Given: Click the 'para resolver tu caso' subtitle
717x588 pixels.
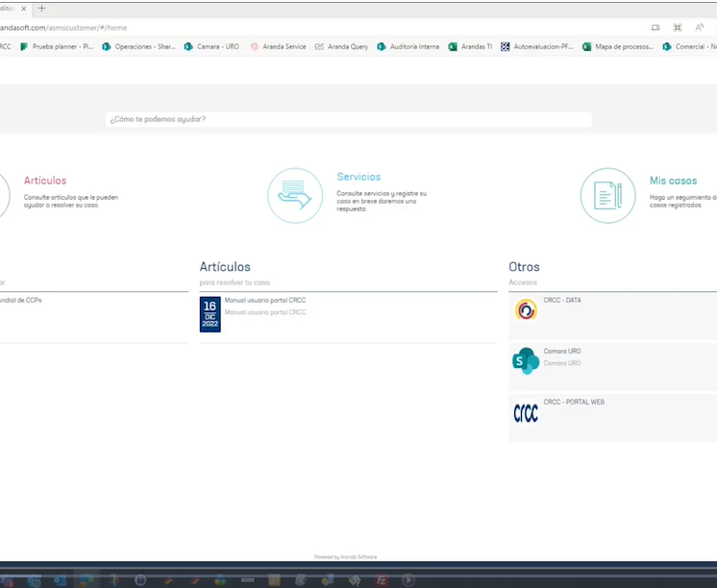Looking at the screenshot, I should coord(235,282).
